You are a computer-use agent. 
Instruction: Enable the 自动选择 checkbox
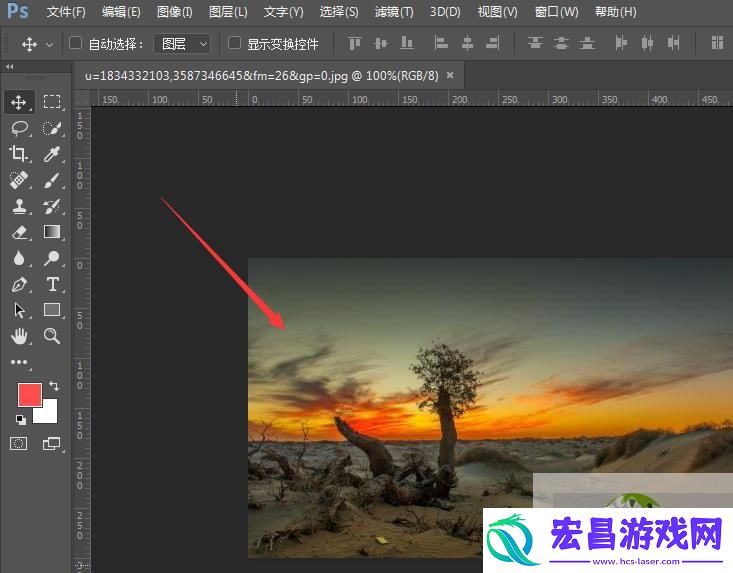(75, 43)
